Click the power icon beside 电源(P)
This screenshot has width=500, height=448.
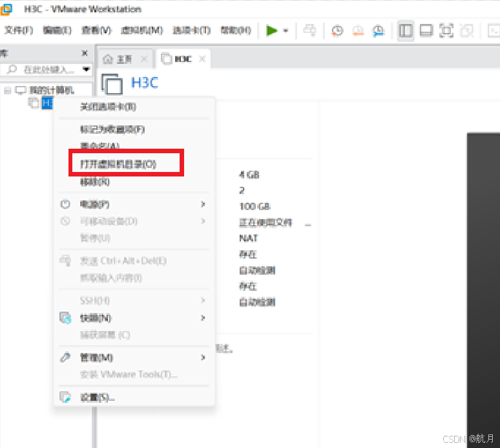coord(65,204)
